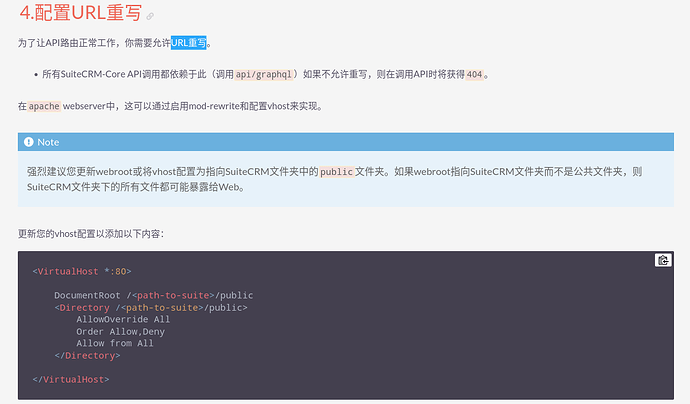The height and width of the screenshot is (404, 690).
Task: Click the apache inline code
Action: click(x=44, y=106)
